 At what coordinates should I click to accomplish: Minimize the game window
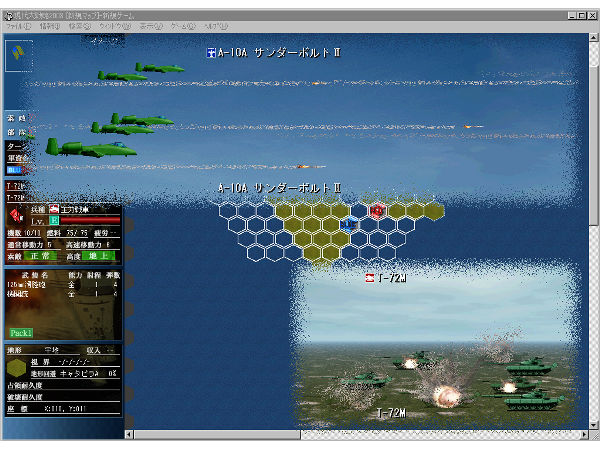[x=572, y=16]
